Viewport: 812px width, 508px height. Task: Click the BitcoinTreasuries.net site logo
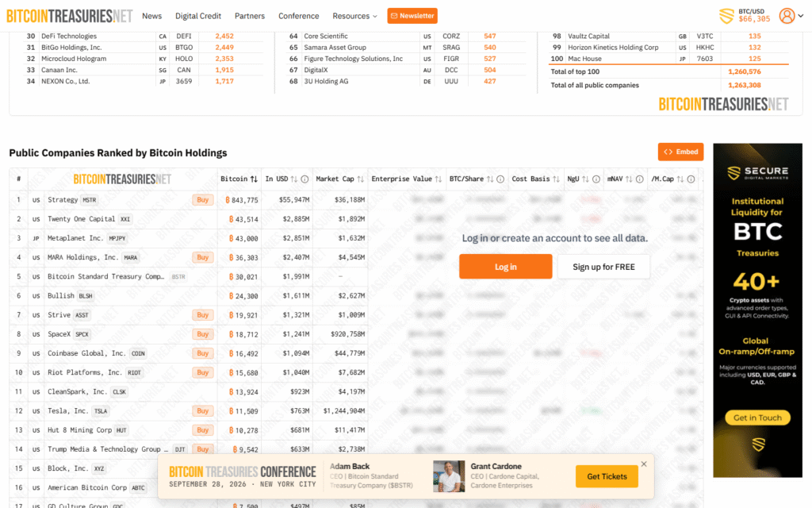pyautogui.click(x=70, y=16)
